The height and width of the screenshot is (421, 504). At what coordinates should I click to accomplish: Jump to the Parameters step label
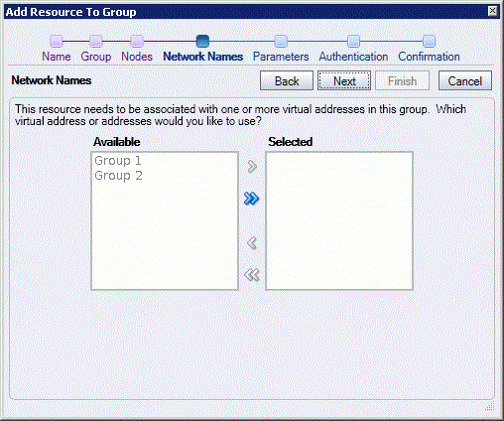click(281, 57)
